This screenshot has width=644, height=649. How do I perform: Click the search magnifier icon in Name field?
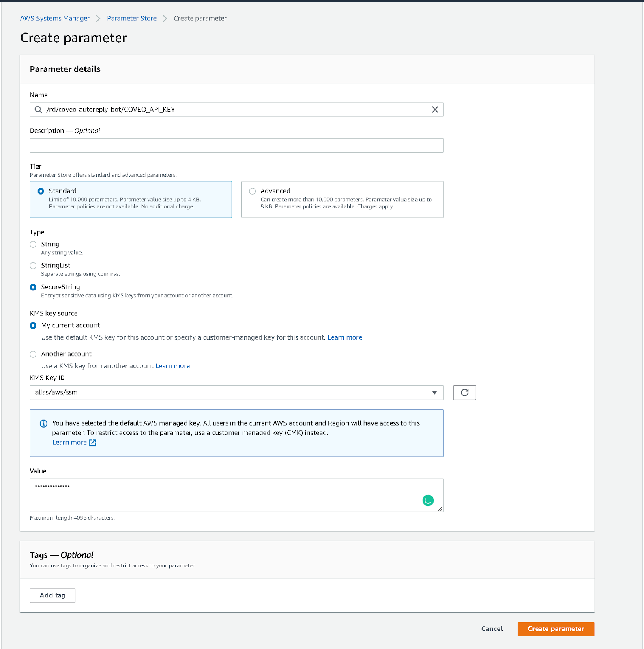point(39,110)
